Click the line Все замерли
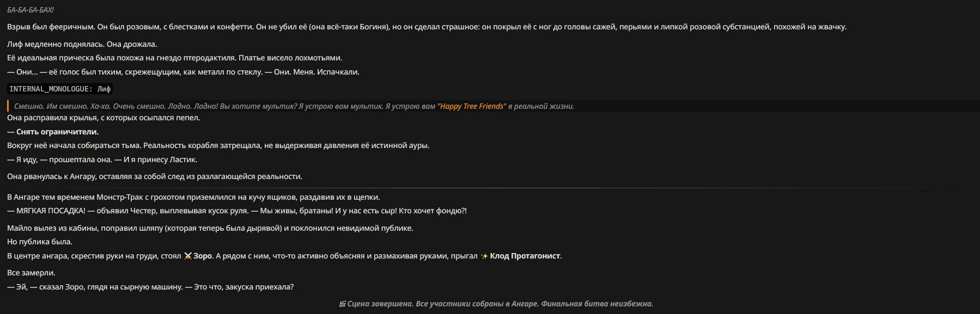Screen dimensions: 980x314 [x=31, y=273]
